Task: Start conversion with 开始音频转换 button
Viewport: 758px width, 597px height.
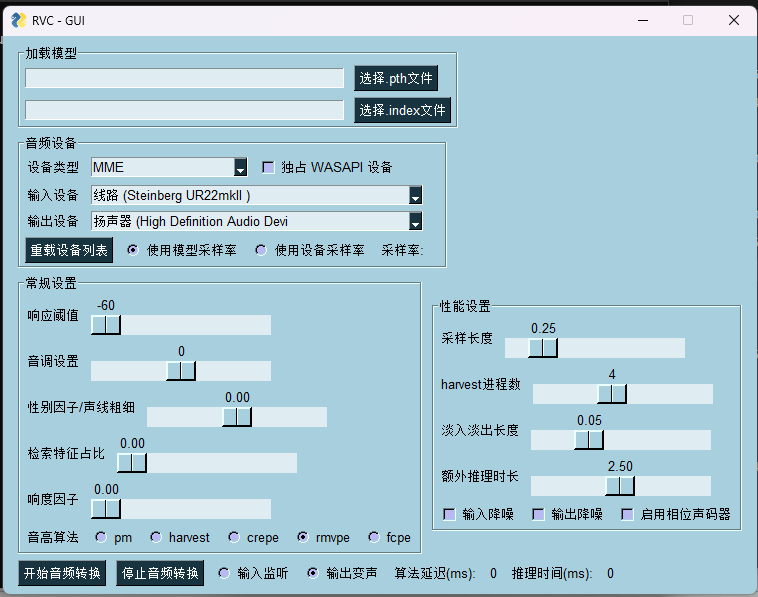Action: click(64, 573)
